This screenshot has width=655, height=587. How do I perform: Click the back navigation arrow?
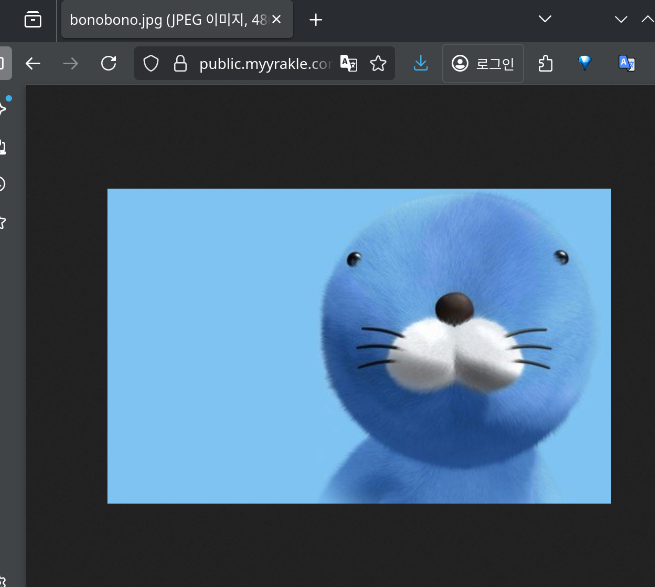(x=33, y=64)
